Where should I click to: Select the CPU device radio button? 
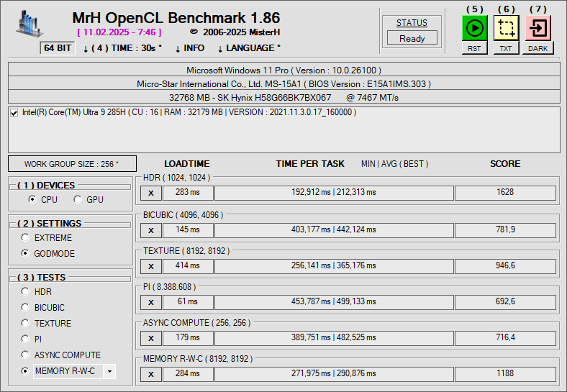[32, 199]
